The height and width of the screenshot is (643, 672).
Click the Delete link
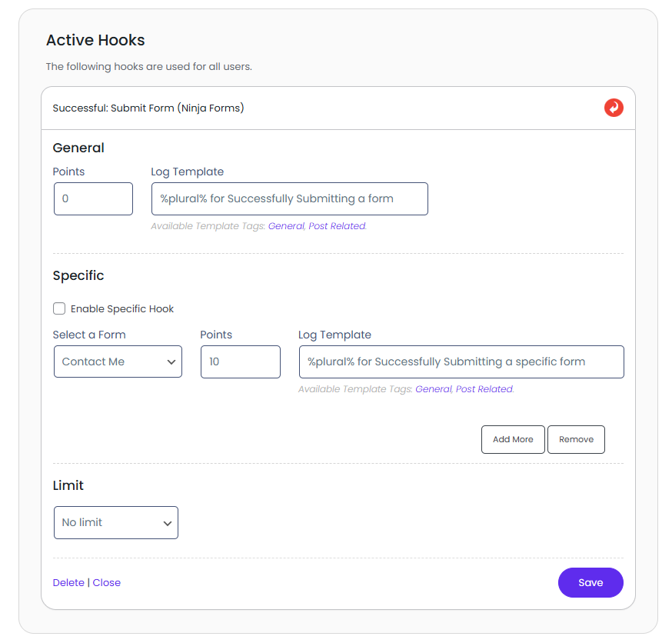68,583
